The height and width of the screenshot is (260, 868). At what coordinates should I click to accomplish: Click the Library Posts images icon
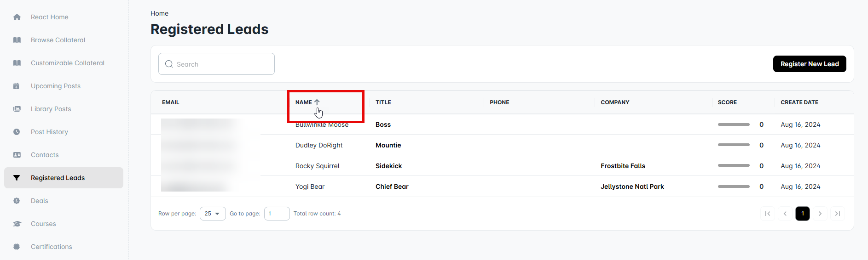click(x=17, y=109)
